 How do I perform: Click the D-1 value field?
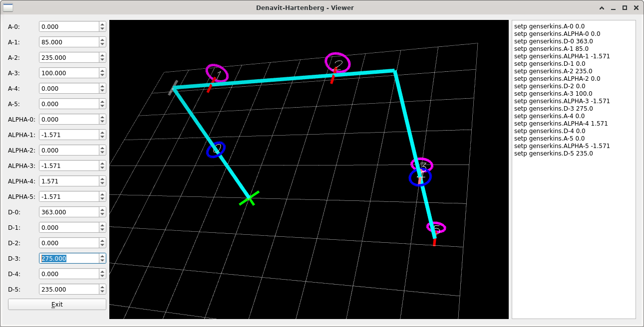(69, 227)
